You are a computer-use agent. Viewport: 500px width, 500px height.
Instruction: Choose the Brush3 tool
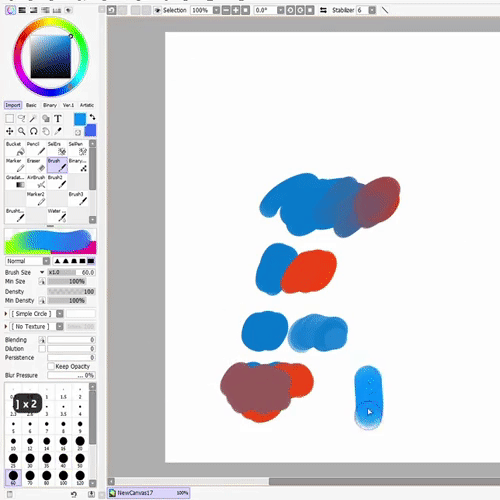click(x=78, y=198)
